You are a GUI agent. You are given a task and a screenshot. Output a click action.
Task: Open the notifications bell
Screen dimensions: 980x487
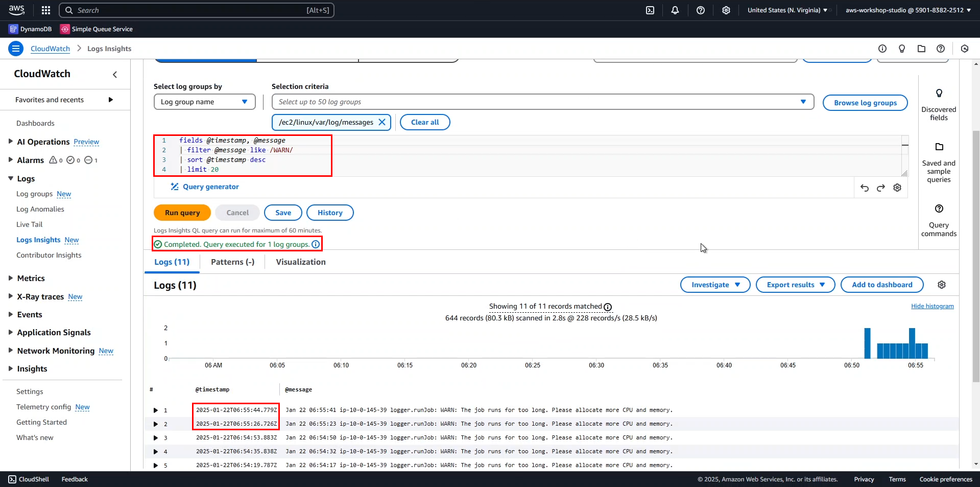click(675, 10)
